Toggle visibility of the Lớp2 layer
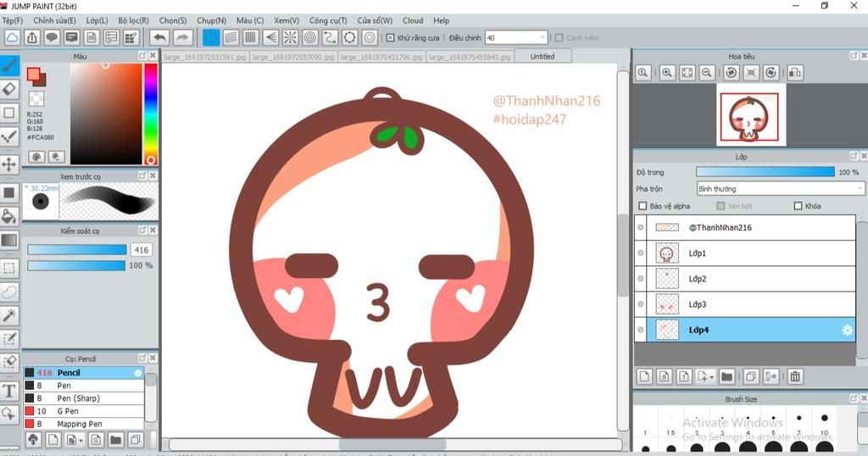The height and width of the screenshot is (456, 868). (x=641, y=278)
